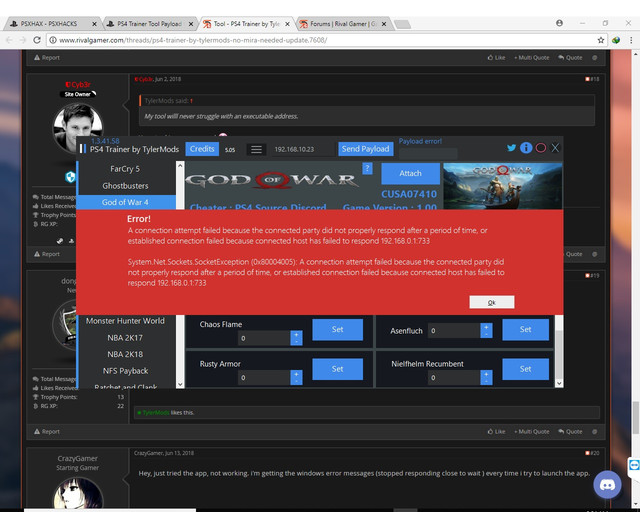The width and height of the screenshot is (640, 512).
Task: Select God of War 4 in the game list
Action: 125,202
